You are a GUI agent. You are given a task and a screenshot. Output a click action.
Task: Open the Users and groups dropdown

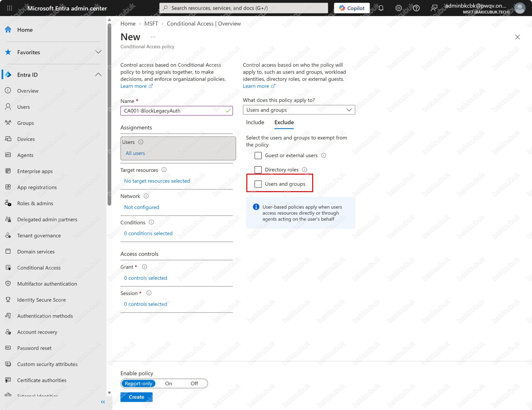[299, 110]
